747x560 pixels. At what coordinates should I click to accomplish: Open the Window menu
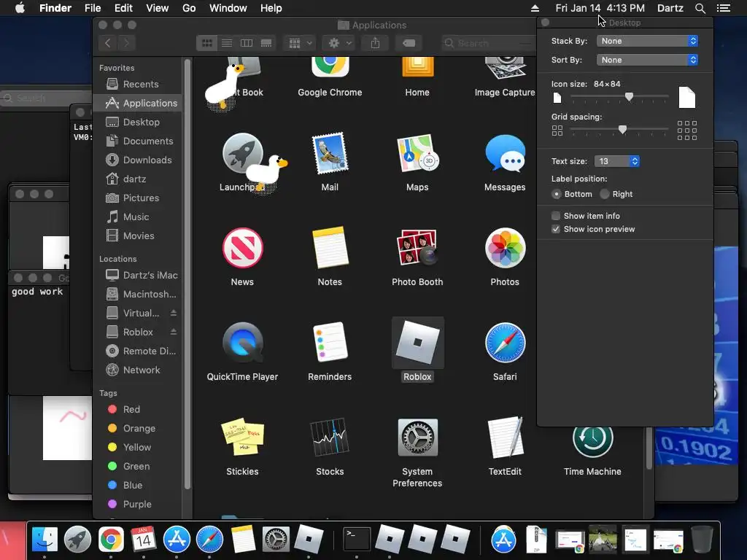click(228, 8)
